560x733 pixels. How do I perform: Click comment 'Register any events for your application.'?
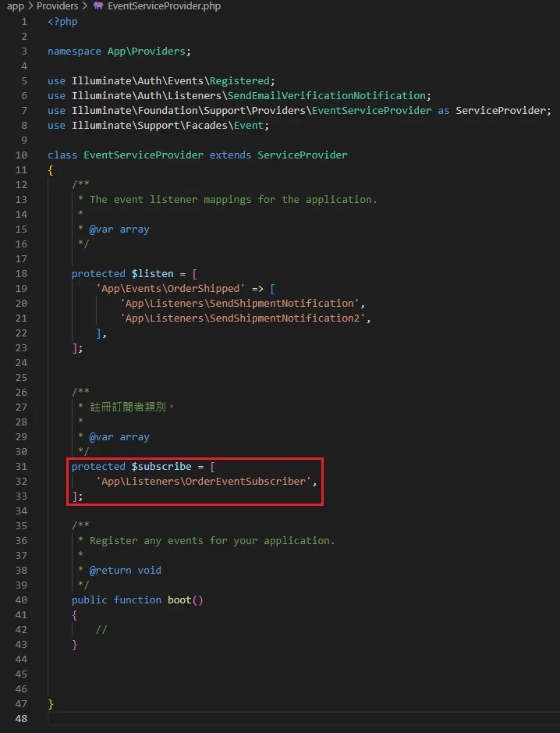(x=212, y=540)
